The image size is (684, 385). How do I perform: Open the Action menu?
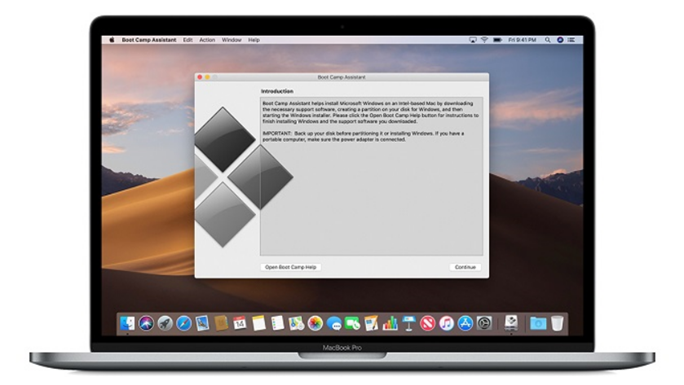point(207,40)
